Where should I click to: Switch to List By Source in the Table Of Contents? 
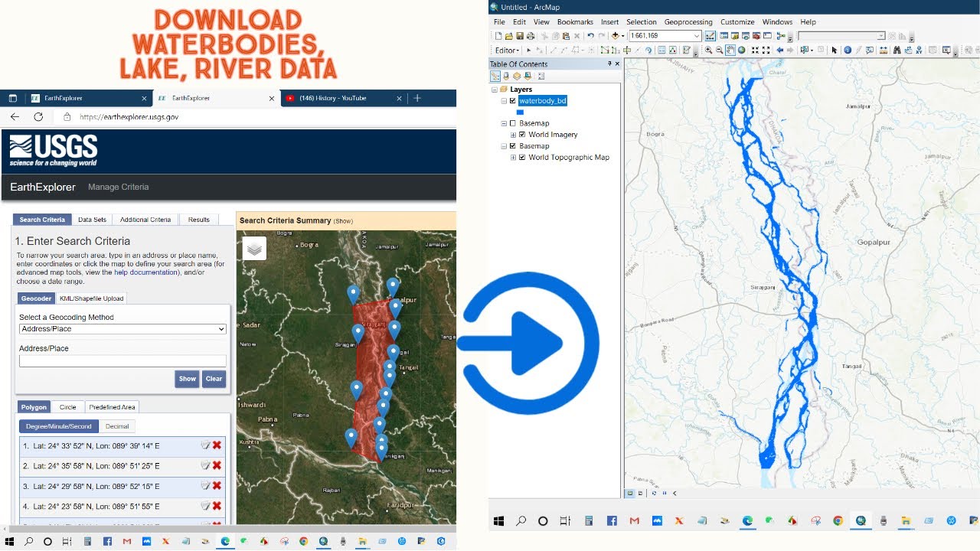click(506, 77)
